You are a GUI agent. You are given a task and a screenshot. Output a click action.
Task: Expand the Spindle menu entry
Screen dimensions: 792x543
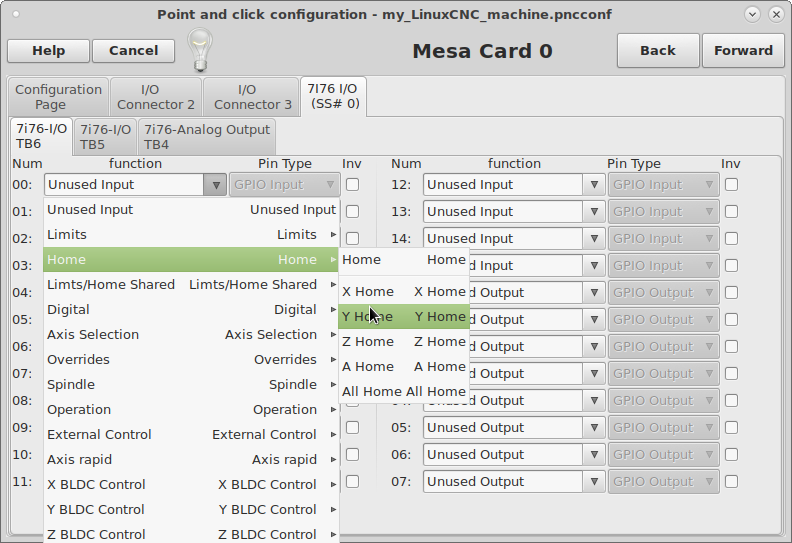pos(191,384)
